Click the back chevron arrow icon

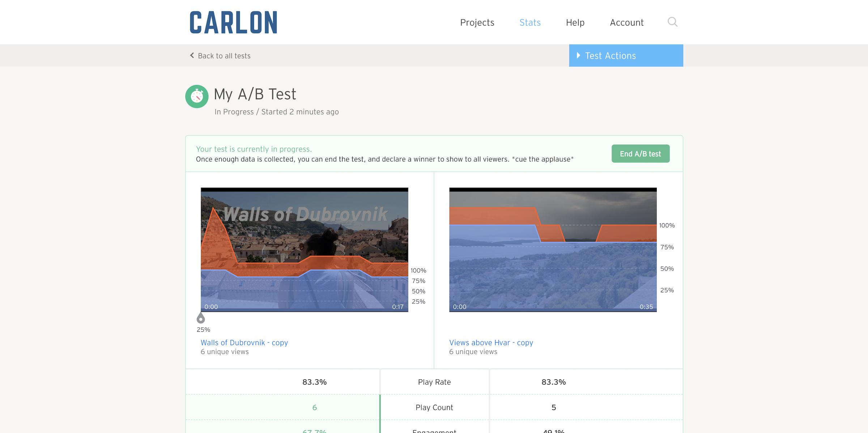click(192, 55)
